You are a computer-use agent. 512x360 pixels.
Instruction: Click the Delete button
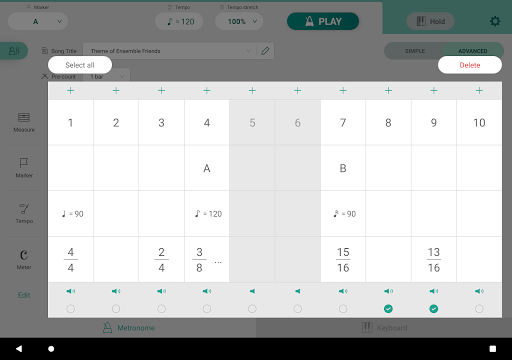coord(470,65)
